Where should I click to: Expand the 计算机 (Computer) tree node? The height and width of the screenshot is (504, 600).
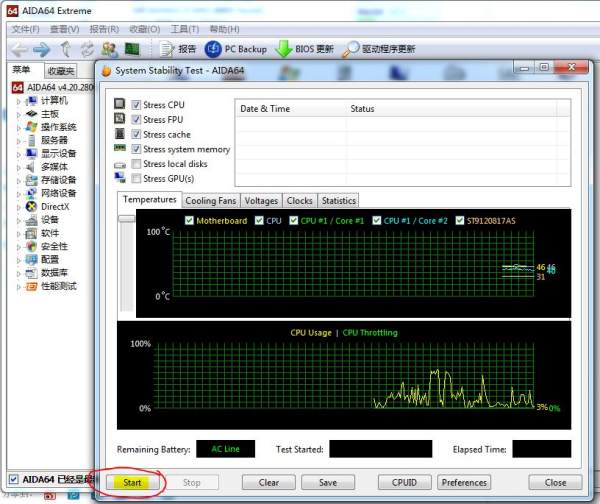pyautogui.click(x=18, y=101)
